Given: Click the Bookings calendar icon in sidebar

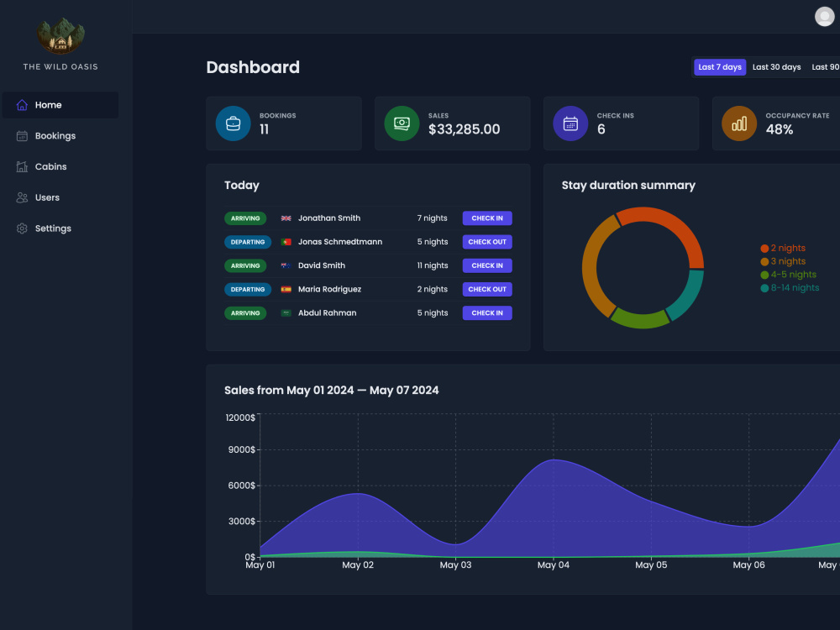Looking at the screenshot, I should coord(22,136).
